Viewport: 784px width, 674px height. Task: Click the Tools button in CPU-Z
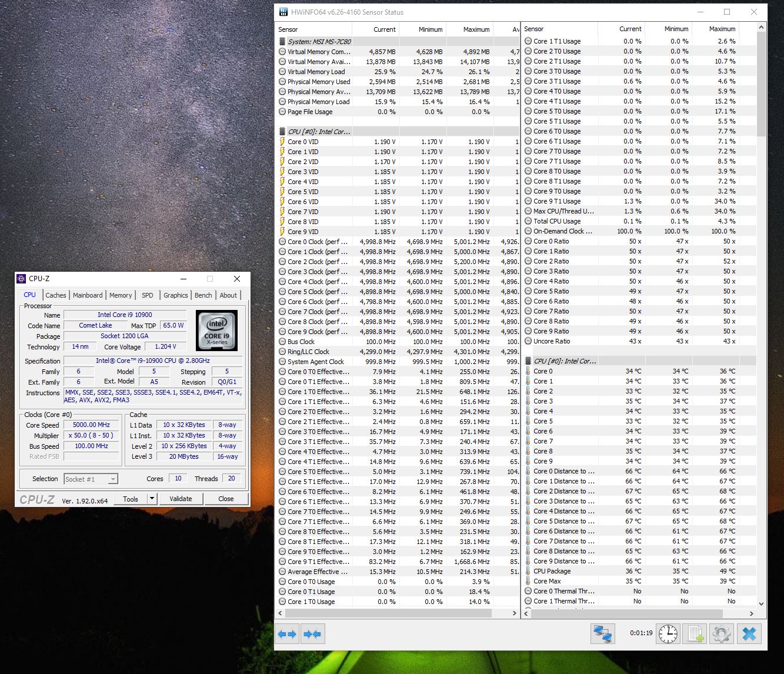[x=131, y=499]
